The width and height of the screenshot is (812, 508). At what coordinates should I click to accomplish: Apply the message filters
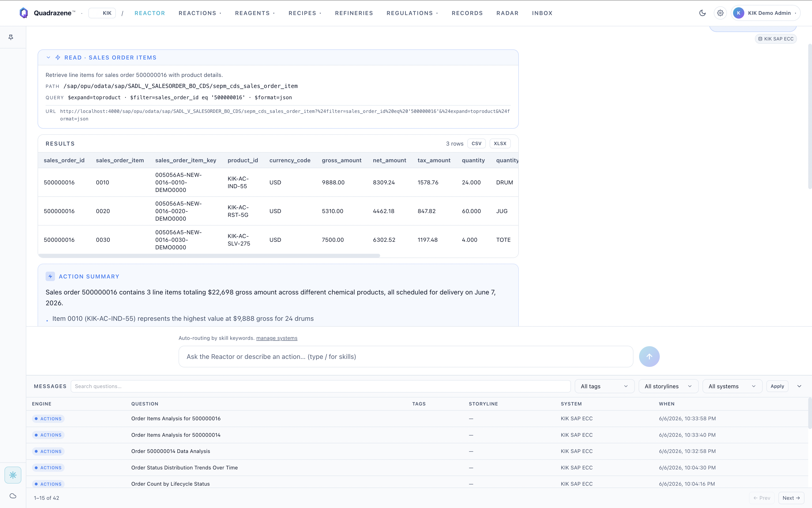point(777,386)
